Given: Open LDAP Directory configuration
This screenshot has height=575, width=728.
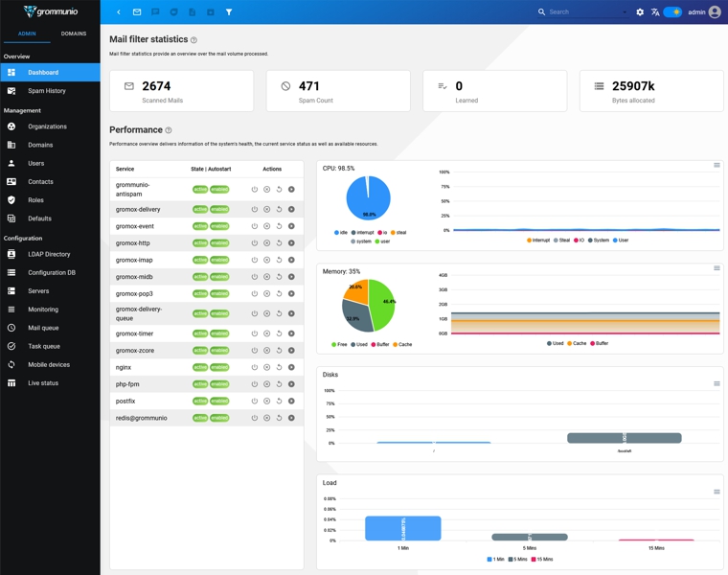Looking at the screenshot, I should click(49, 254).
